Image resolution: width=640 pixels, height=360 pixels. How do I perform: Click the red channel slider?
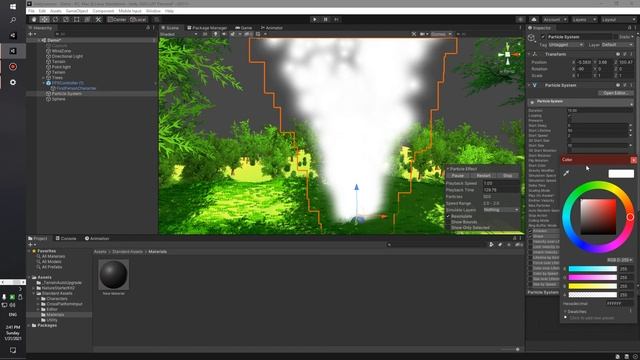pyautogui.click(x=593, y=269)
